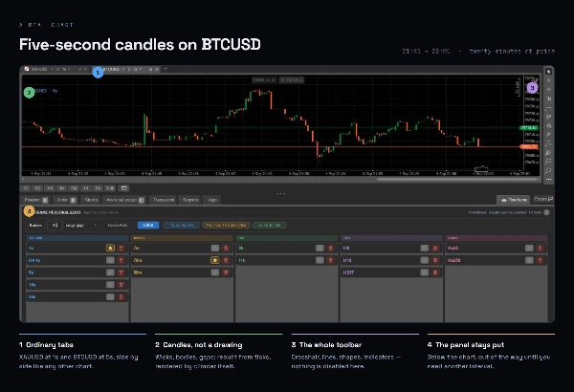
Task: Click the round gray button beside panel summary
Action: coord(546,212)
